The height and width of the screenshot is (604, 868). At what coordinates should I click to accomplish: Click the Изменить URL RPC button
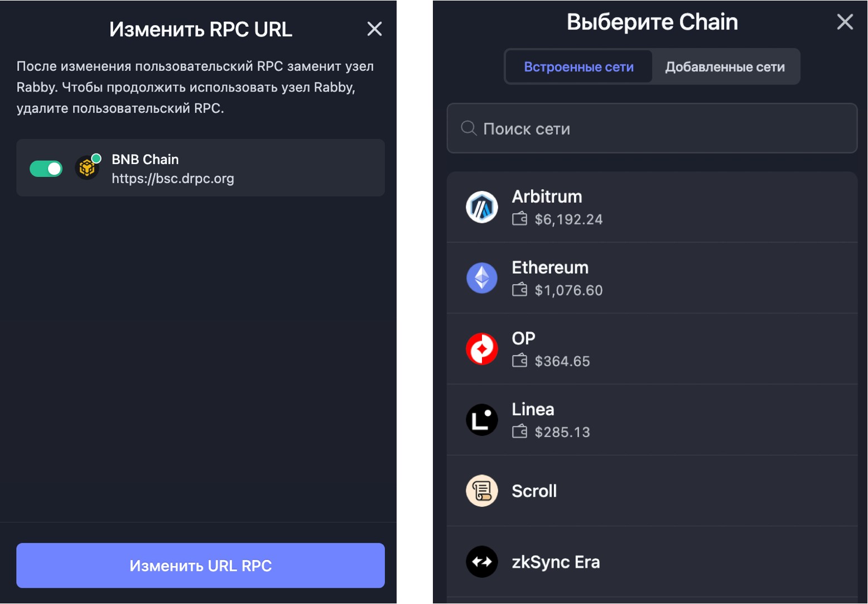coord(200,565)
